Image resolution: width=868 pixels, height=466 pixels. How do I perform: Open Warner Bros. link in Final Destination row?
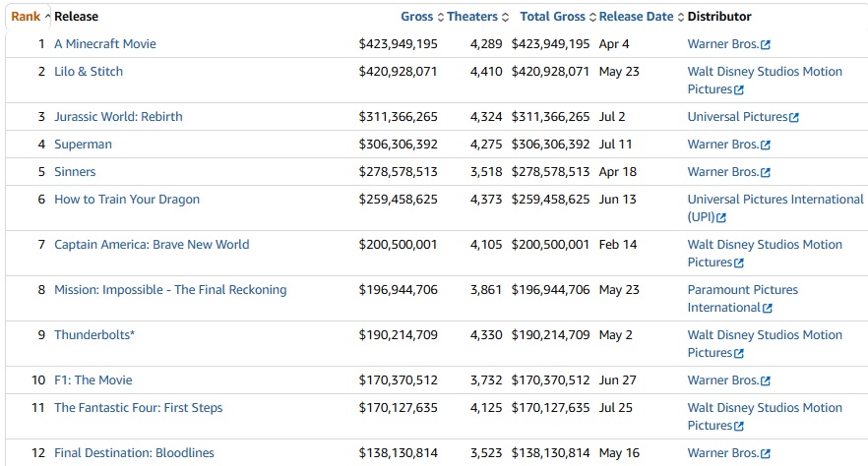point(723,453)
